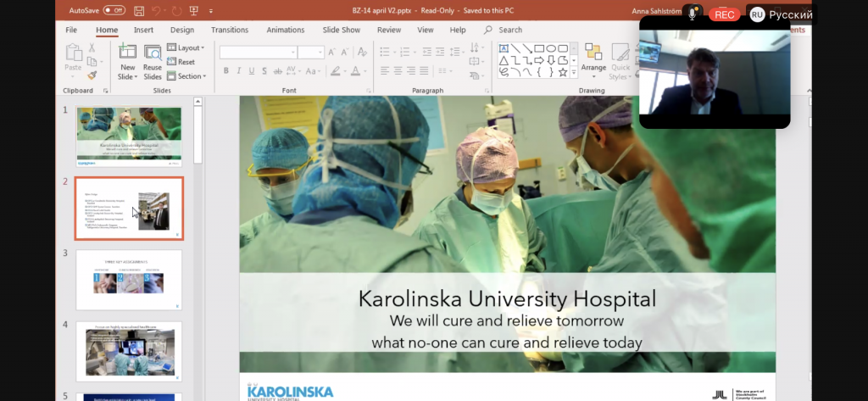The width and height of the screenshot is (868, 401).
Task: Start presentation from beginning icon
Action: 194,10
